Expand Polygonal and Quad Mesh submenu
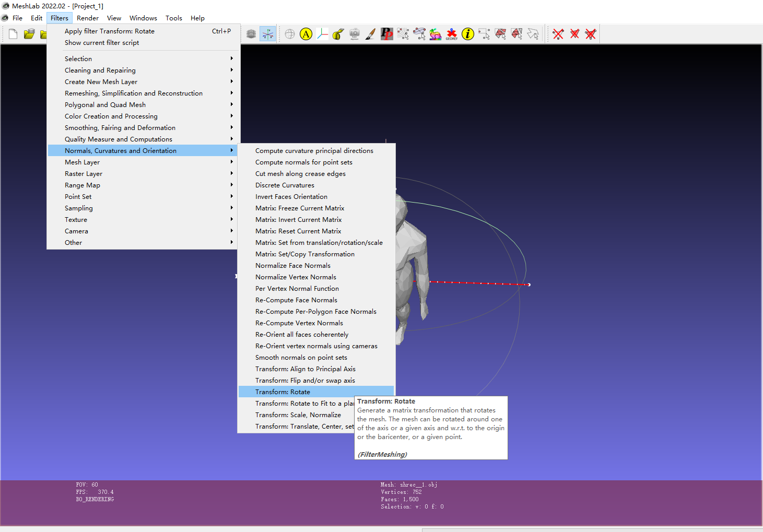 click(x=144, y=105)
